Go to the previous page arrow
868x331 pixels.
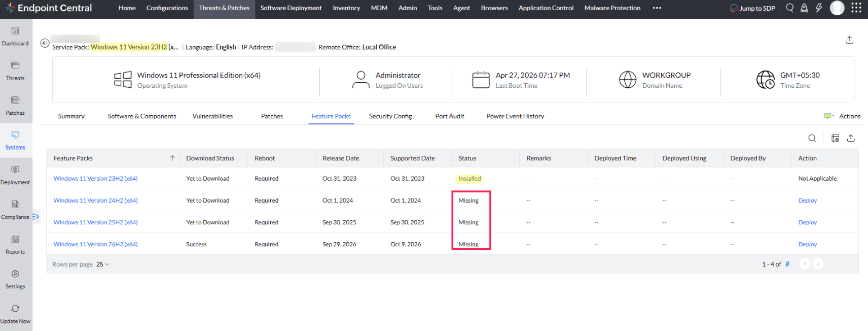(x=805, y=264)
